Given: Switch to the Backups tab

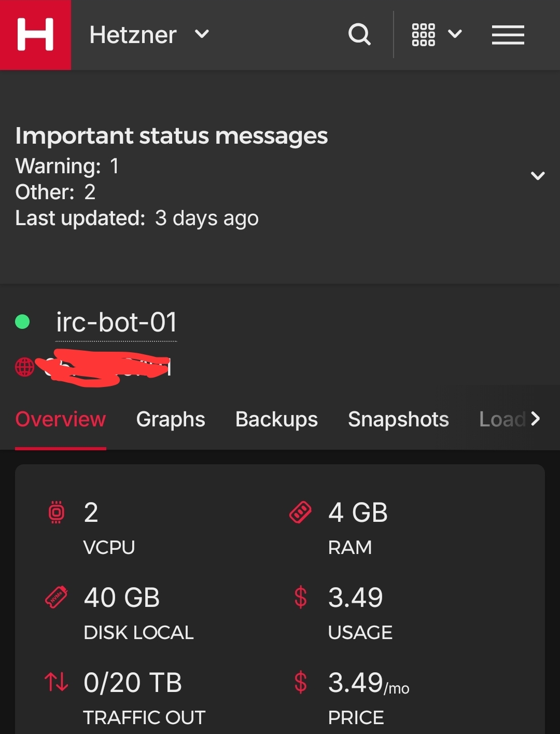Looking at the screenshot, I should tap(276, 419).
